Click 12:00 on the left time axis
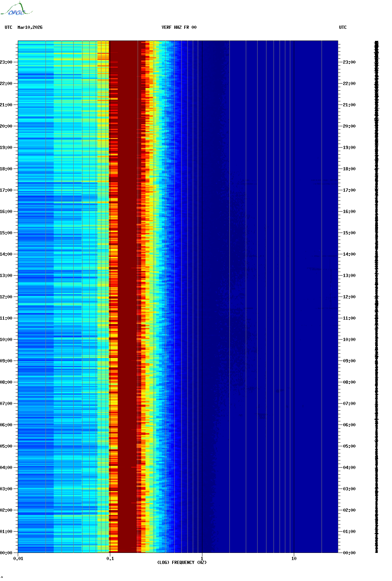 [x=6, y=297]
